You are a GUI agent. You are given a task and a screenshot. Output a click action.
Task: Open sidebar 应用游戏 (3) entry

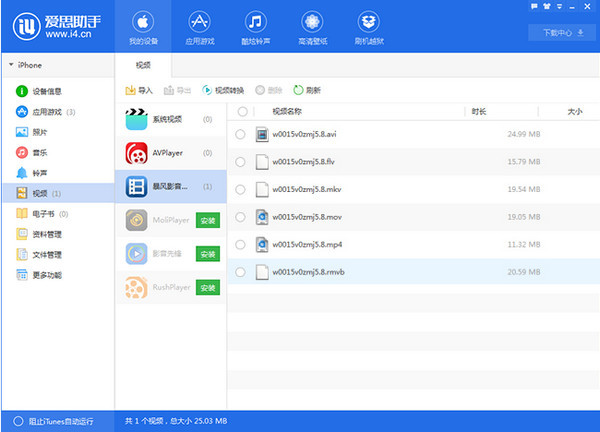pyautogui.click(x=58, y=112)
